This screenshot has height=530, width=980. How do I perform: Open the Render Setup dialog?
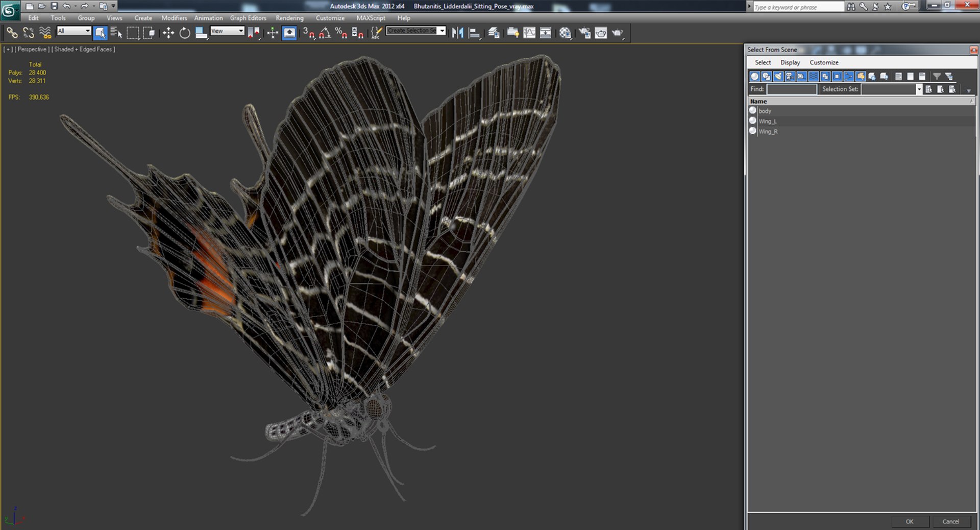tap(584, 33)
